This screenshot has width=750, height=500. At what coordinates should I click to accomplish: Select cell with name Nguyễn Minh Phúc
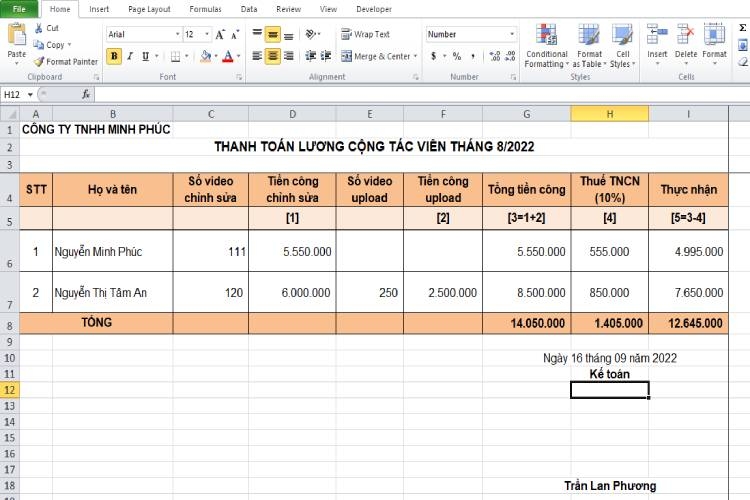coord(112,251)
